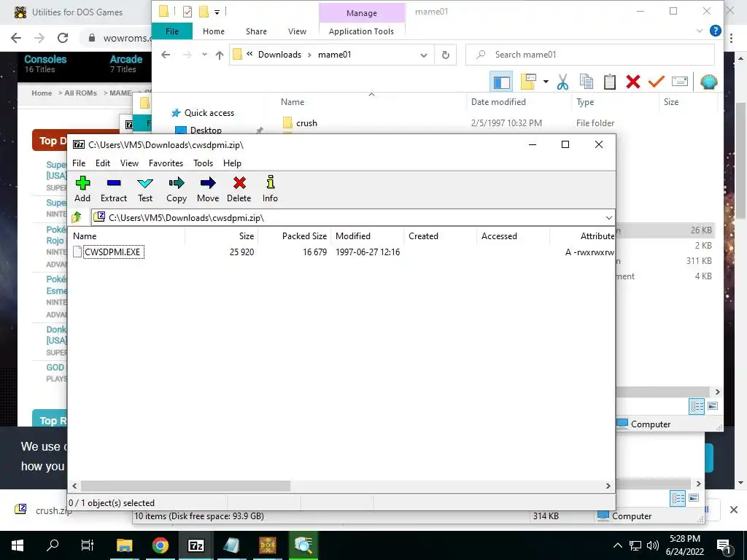Click the orange checkmark Properties icon
Viewport: 747px width, 560px height.
click(x=657, y=82)
